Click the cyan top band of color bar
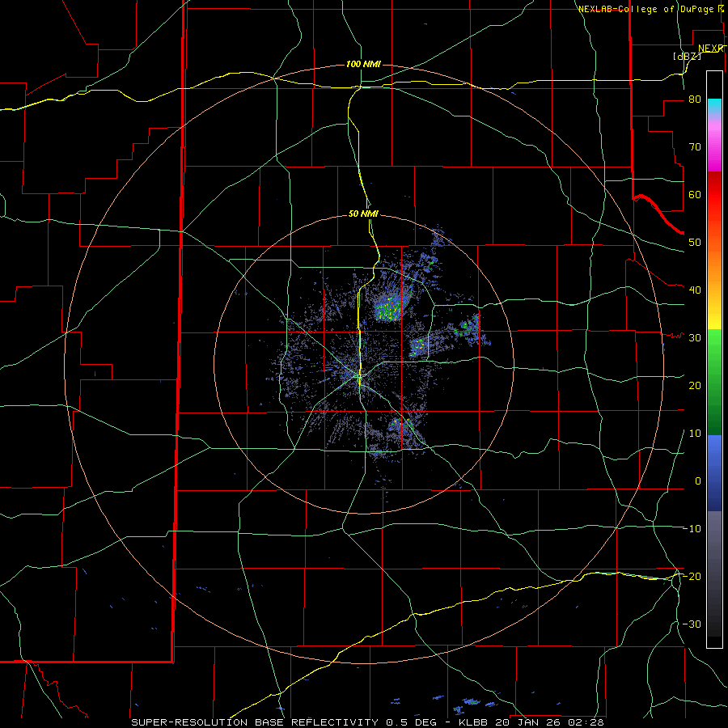 pos(714,106)
